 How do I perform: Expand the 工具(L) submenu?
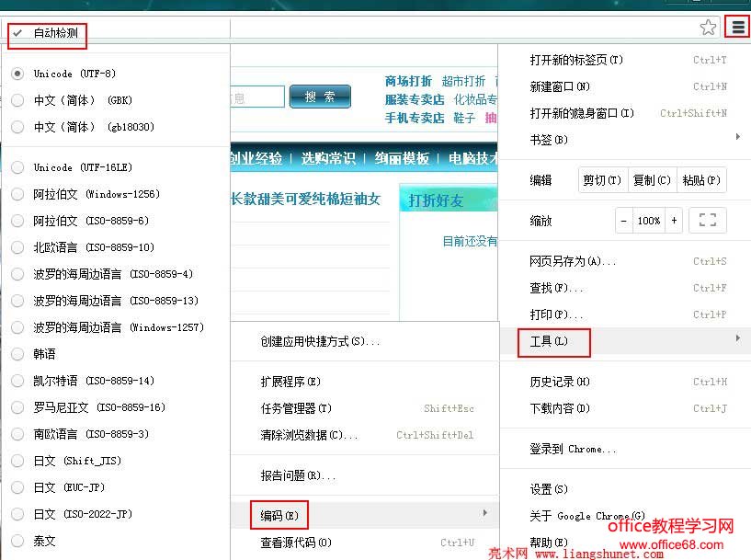click(x=550, y=341)
